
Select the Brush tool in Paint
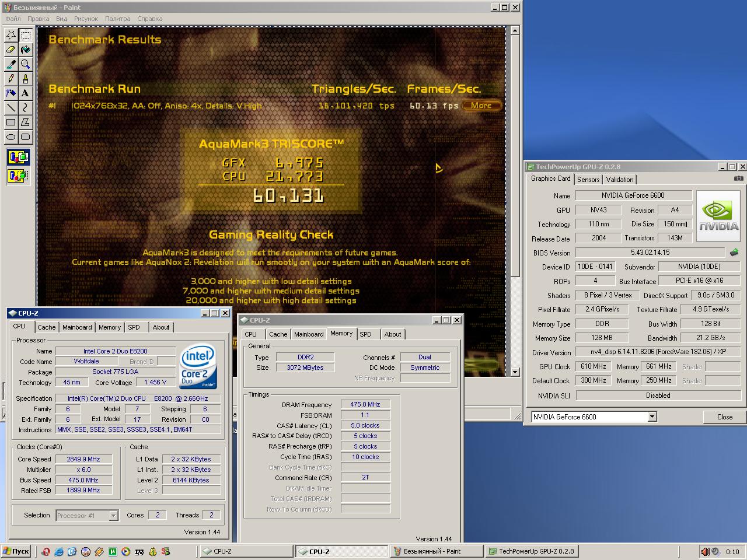point(26,79)
